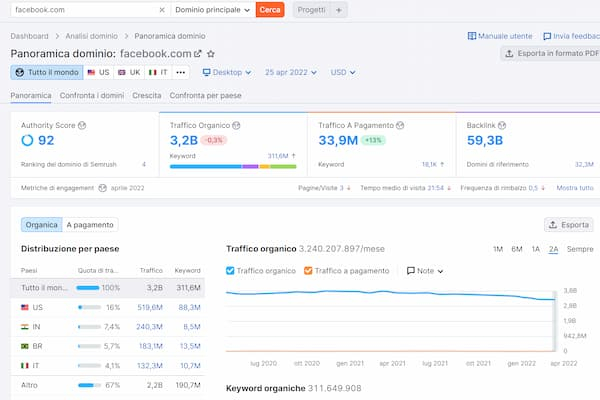Open Analisi dominio breadcrumb
The height and width of the screenshot is (400, 600).
pyautogui.click(x=91, y=36)
